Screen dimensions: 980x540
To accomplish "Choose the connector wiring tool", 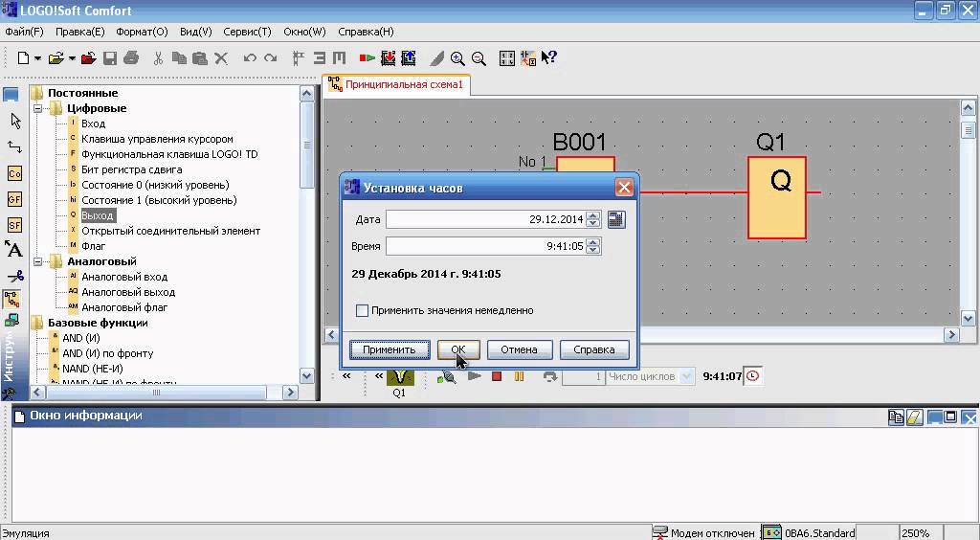I will click(x=14, y=146).
